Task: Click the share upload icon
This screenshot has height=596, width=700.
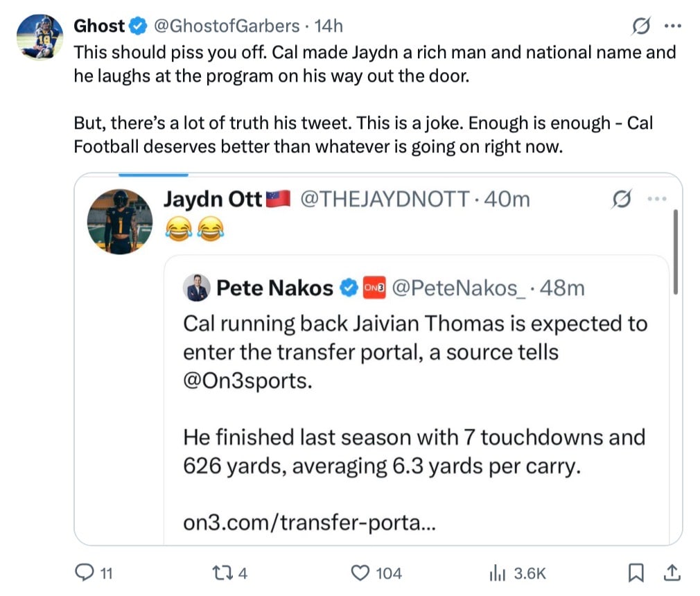Action: (672, 573)
